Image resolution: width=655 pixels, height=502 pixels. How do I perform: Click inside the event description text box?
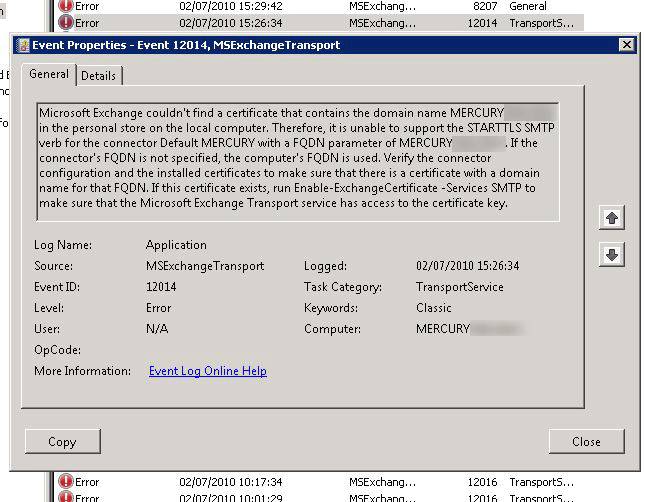click(298, 162)
